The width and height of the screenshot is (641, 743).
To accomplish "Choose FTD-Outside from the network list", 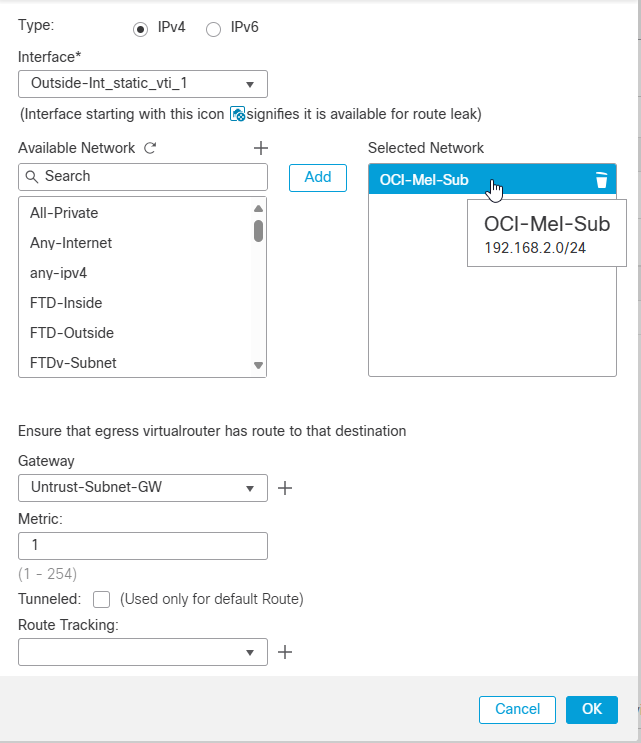I will click(x=72, y=333).
